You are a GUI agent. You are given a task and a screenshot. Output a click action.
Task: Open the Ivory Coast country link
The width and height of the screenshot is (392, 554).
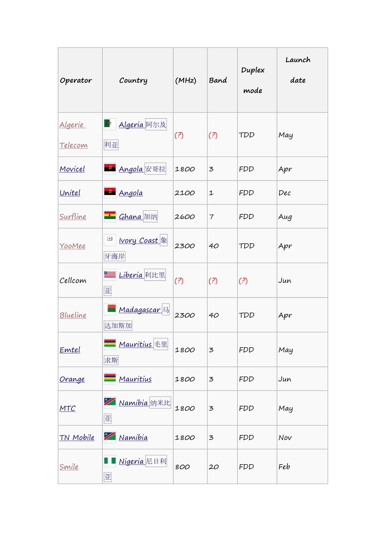138,240
